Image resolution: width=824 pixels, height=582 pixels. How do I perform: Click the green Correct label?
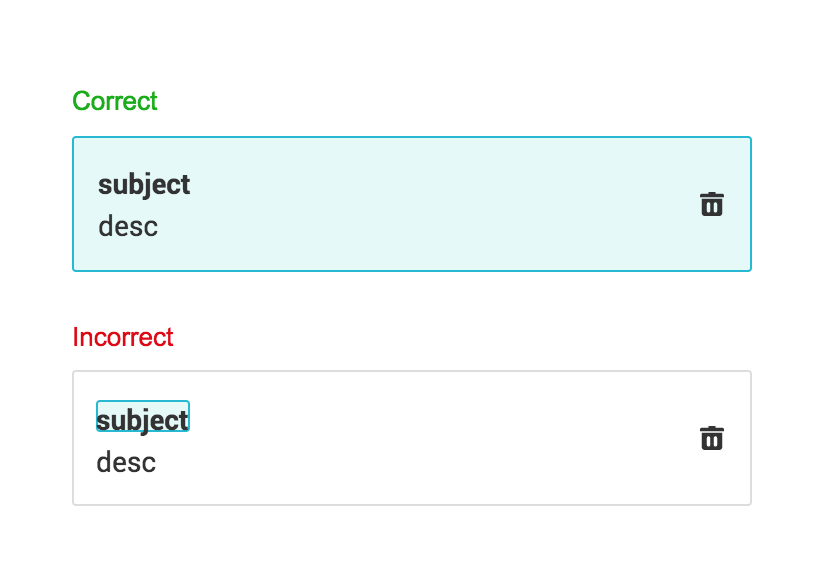(115, 101)
